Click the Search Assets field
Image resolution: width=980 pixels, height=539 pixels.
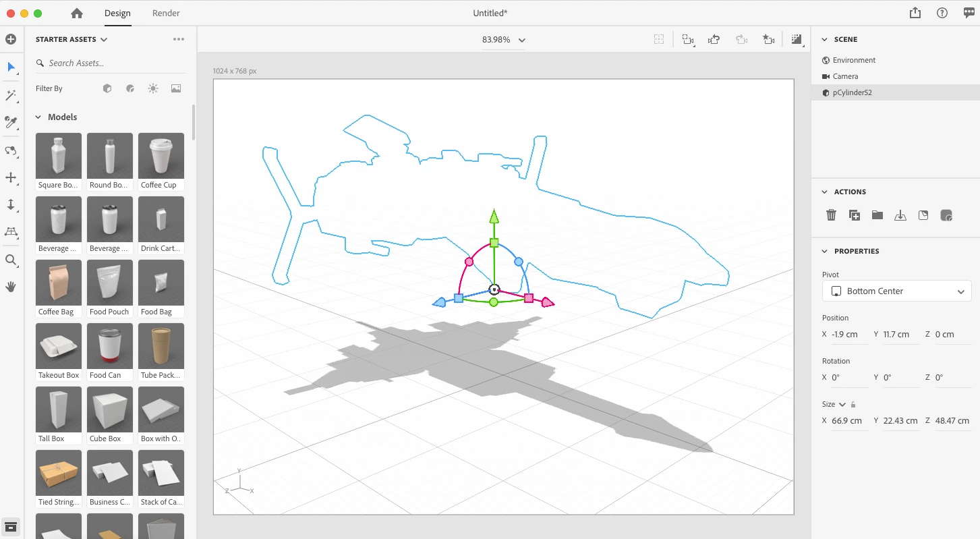coord(110,63)
